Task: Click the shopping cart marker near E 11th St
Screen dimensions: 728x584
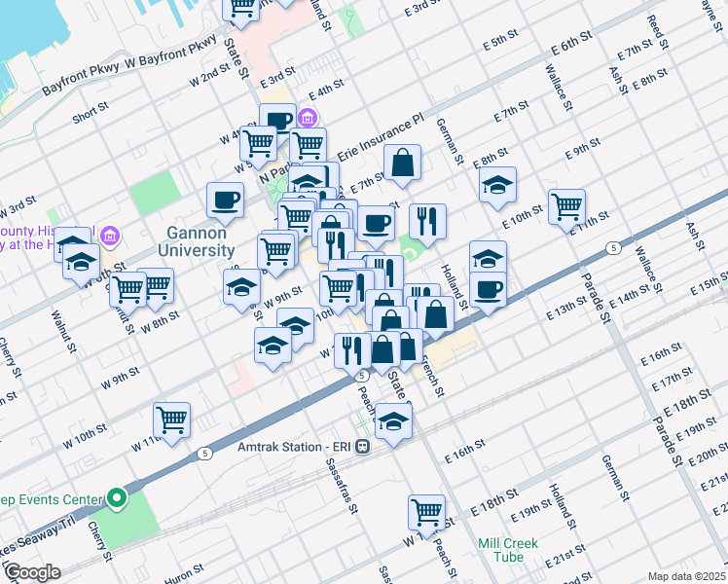Action: point(566,208)
